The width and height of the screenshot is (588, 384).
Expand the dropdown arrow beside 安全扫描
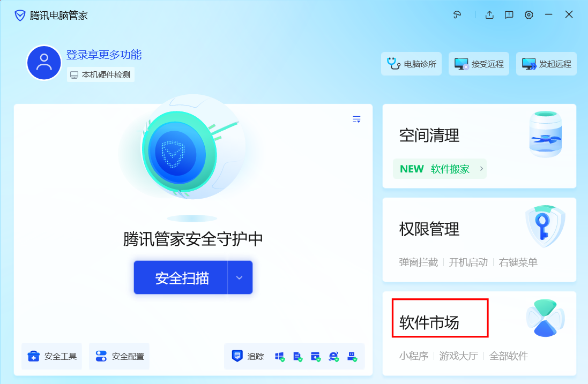(240, 277)
